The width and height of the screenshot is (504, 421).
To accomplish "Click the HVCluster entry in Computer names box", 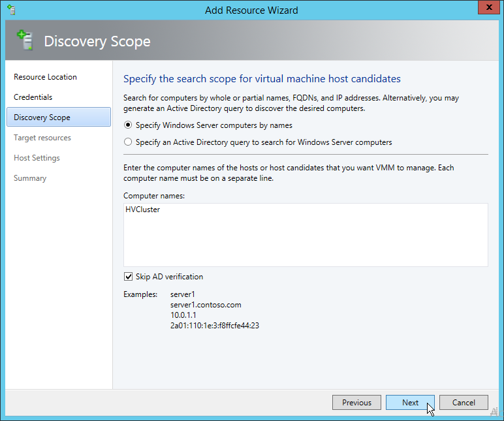I will point(142,210).
